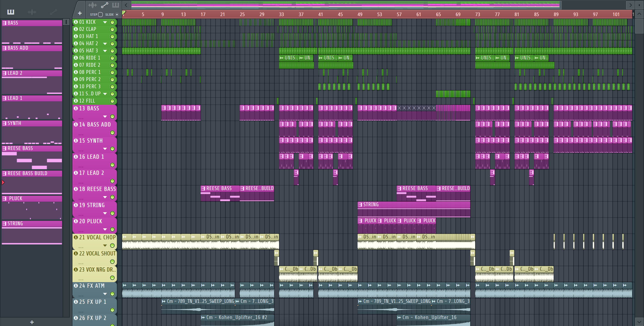Viewport: 644px width, 326px height.
Task: Click the REESE BASS pattern icon in picker
Action: coord(4,148)
